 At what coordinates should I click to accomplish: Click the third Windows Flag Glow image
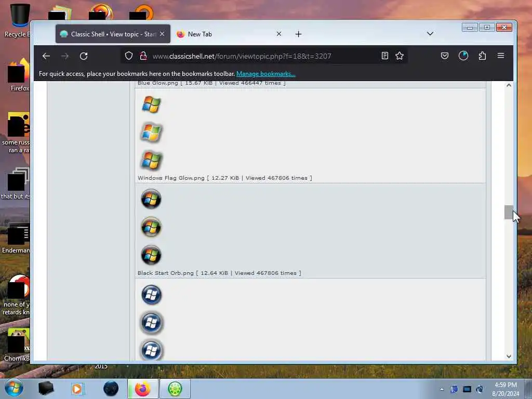click(151, 161)
